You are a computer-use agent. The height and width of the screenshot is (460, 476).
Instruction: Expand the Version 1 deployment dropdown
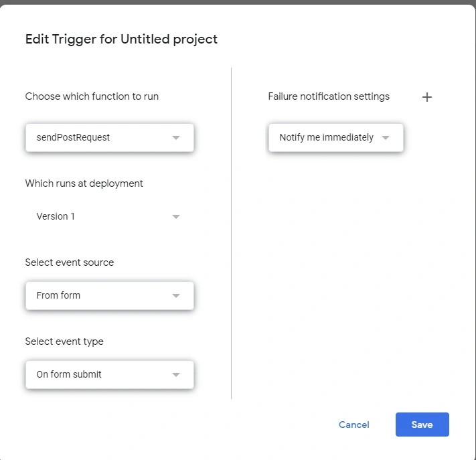pos(110,216)
